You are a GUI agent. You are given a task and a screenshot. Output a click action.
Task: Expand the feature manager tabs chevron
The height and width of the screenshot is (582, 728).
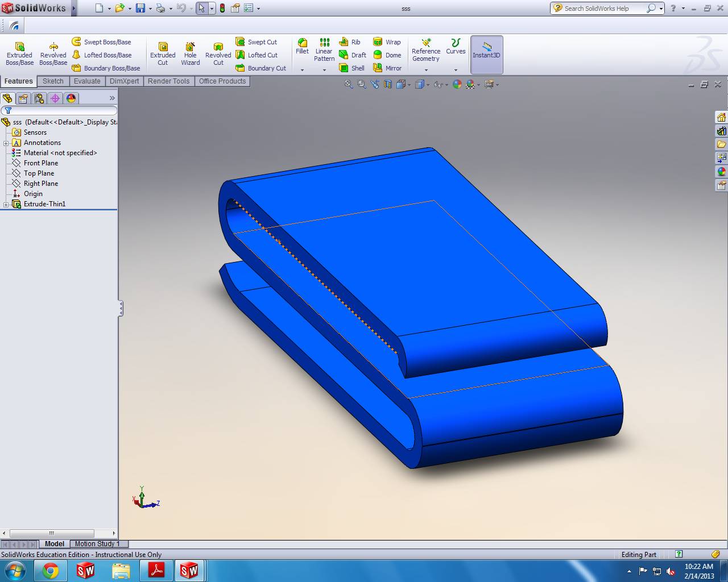tap(112, 98)
